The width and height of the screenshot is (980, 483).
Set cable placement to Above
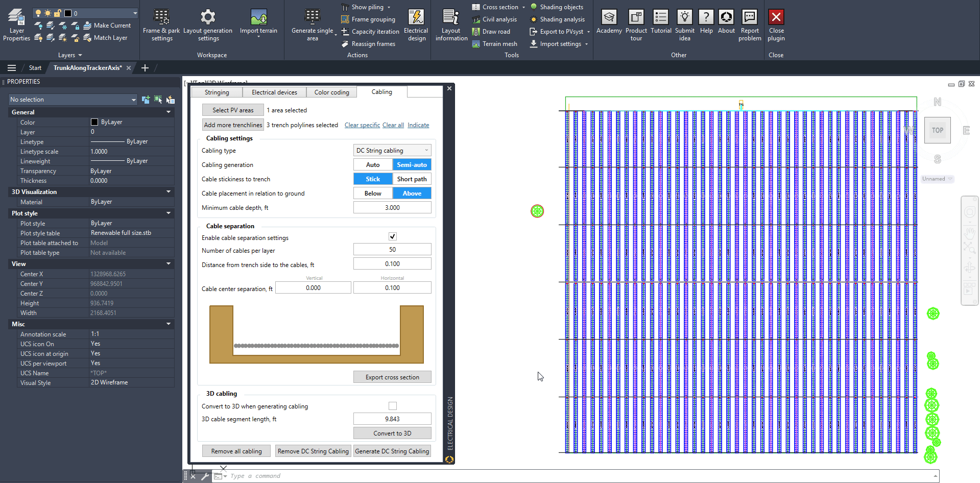click(x=412, y=193)
